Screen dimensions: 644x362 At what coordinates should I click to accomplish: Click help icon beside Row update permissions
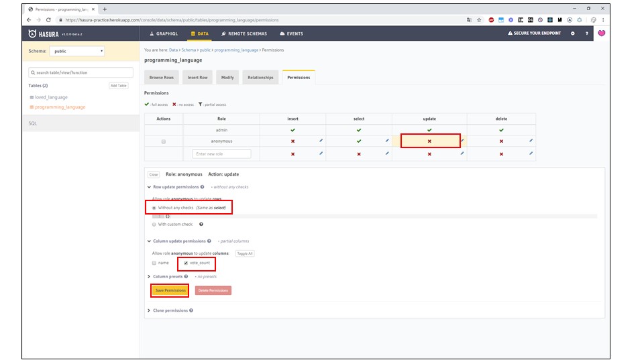202,187
